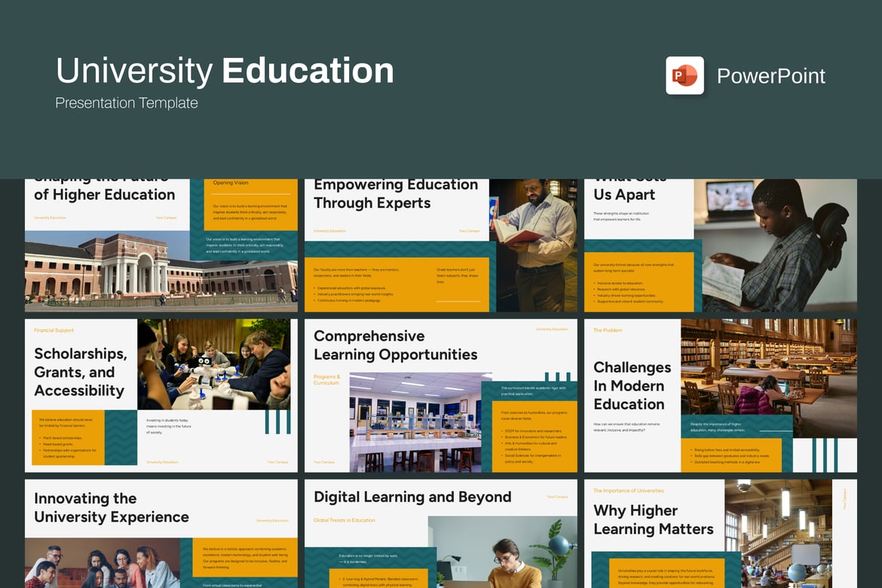Click the 'Programs & Curriculum' label

[x=327, y=380]
